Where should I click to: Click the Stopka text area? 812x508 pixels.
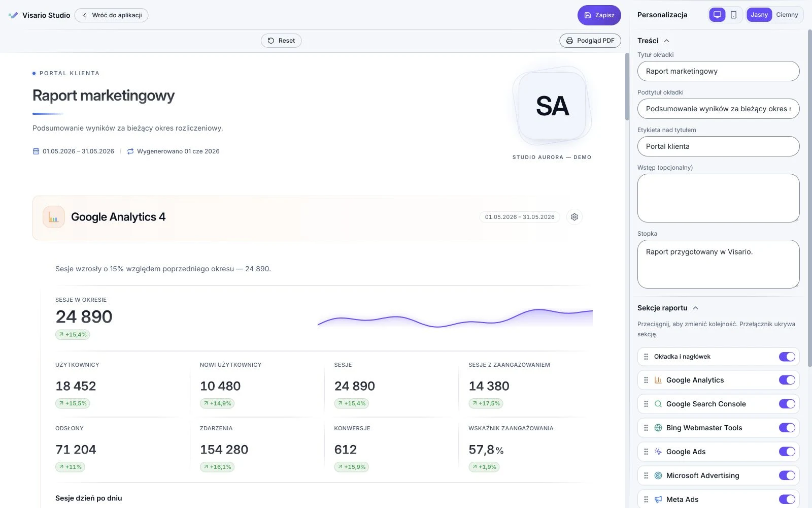[x=718, y=264]
